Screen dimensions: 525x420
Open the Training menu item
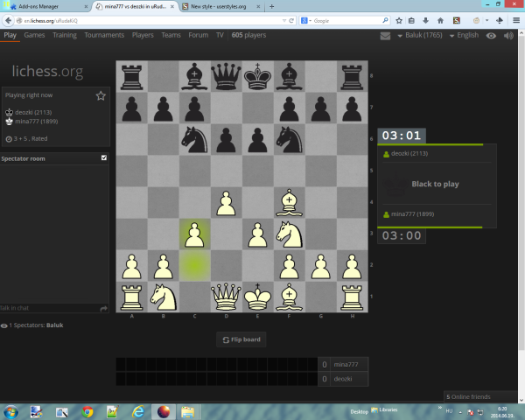click(65, 35)
